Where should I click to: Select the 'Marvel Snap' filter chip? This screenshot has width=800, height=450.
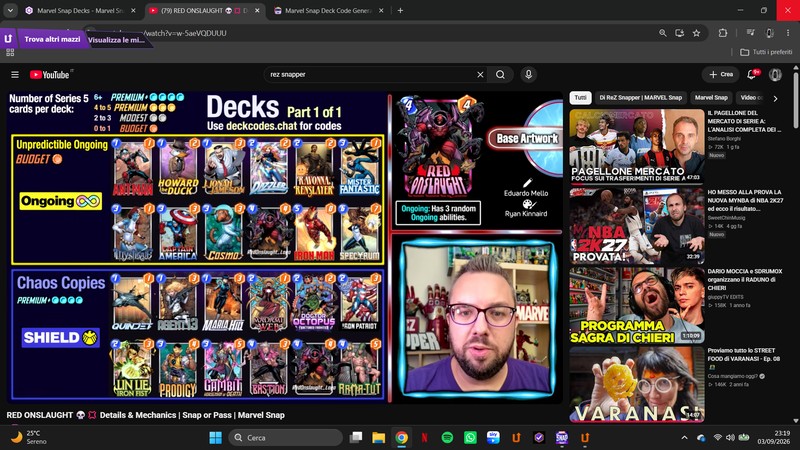tap(711, 97)
